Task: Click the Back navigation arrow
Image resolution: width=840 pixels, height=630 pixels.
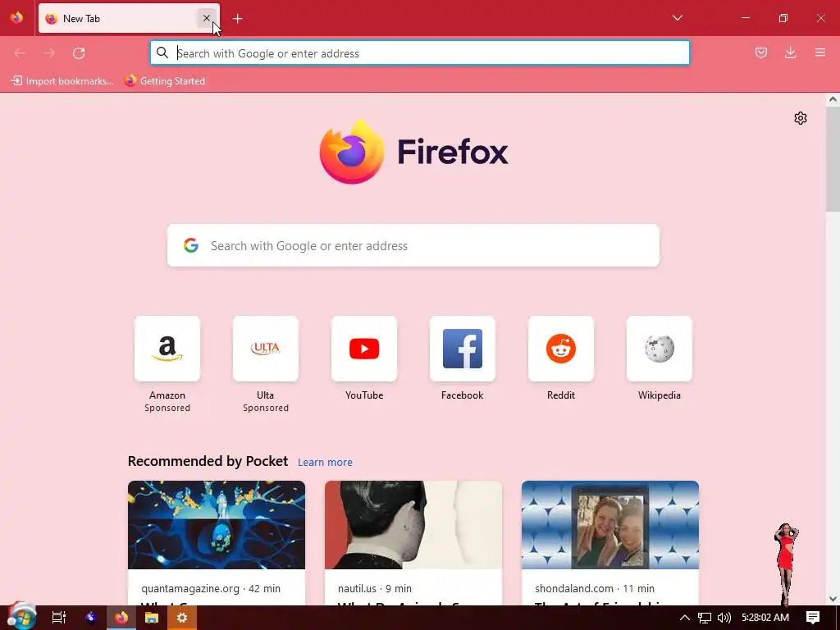Action: (x=20, y=53)
